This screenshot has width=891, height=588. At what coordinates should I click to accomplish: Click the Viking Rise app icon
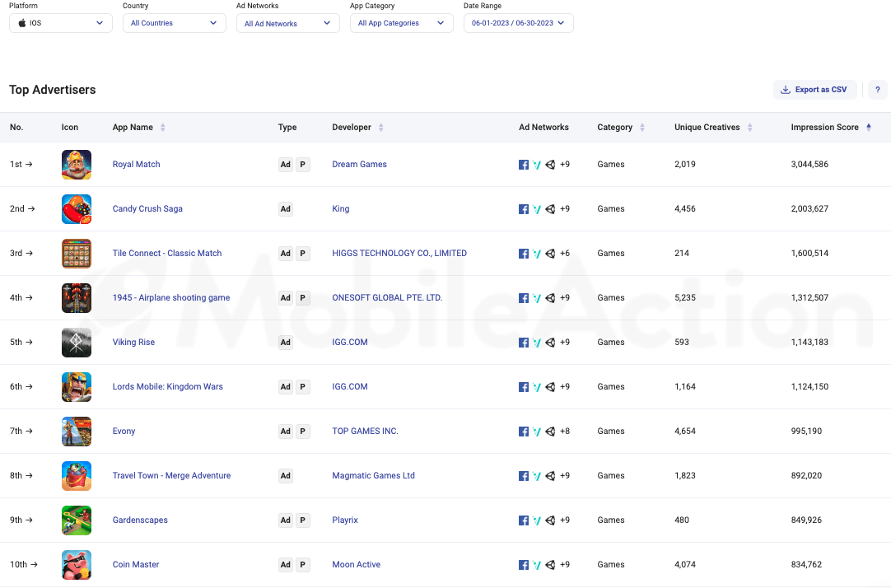76,342
